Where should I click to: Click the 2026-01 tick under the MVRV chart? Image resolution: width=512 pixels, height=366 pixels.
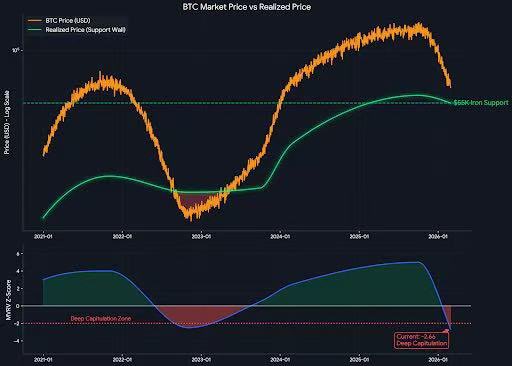pos(438,360)
